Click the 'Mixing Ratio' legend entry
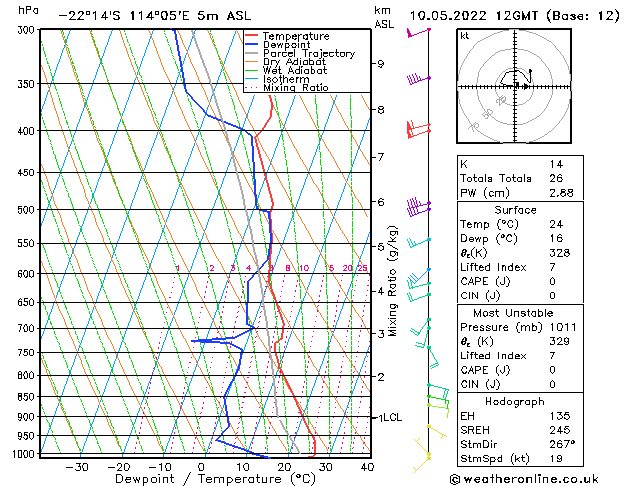This screenshot has height=486, width=629. 296,87
